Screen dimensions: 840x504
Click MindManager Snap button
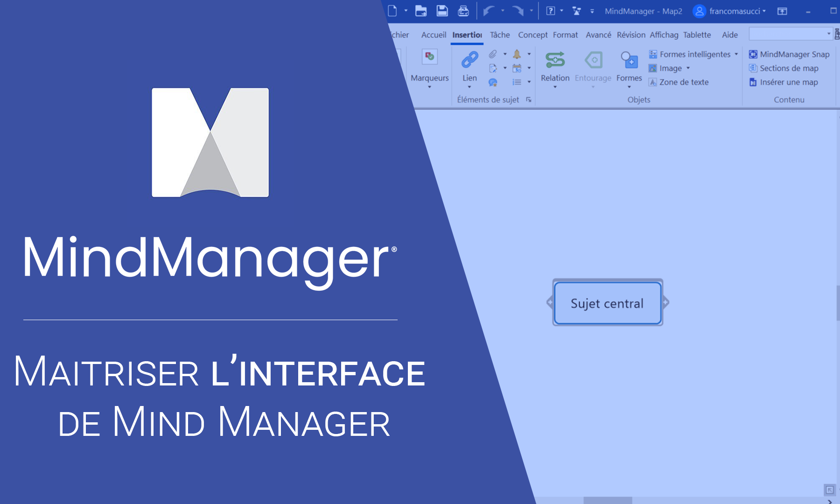point(789,54)
